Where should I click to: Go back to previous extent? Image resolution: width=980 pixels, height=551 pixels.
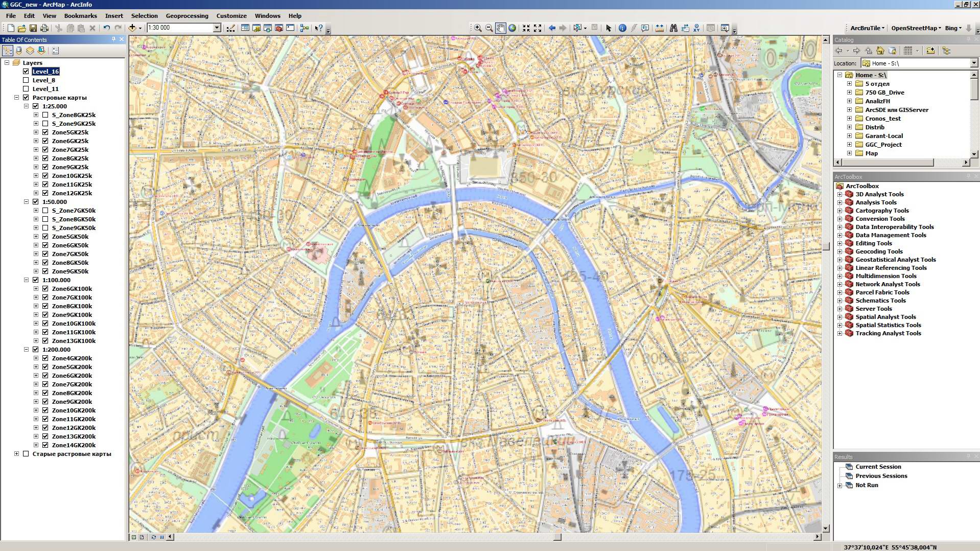coord(552,28)
